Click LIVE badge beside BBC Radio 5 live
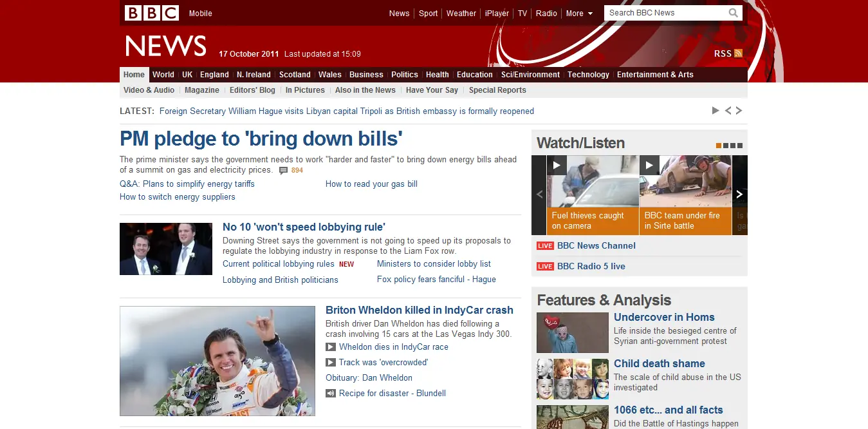Viewport: 868px width, 429px height. click(x=545, y=267)
